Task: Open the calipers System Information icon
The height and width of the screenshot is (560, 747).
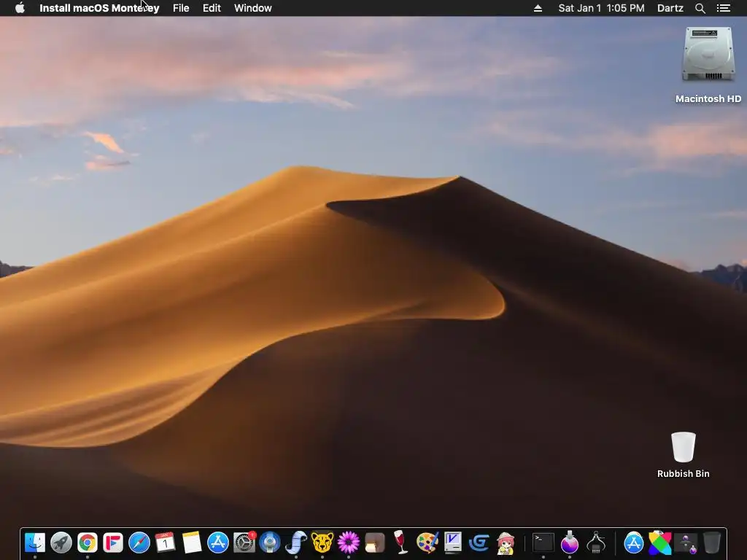Action: 595,542
